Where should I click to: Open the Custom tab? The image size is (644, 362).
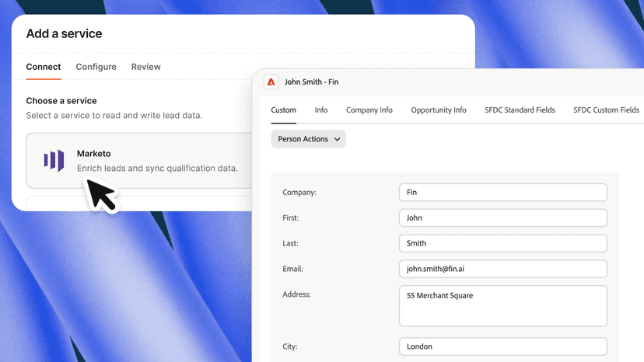[283, 110]
